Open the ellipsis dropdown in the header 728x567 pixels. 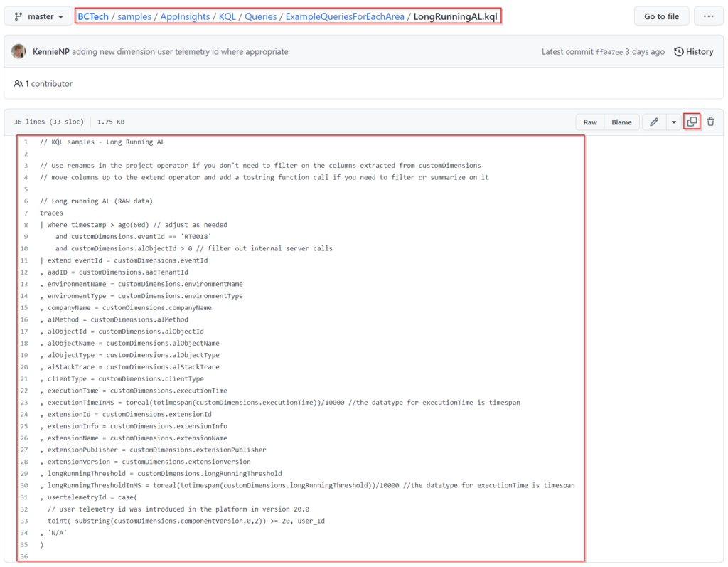(708, 16)
